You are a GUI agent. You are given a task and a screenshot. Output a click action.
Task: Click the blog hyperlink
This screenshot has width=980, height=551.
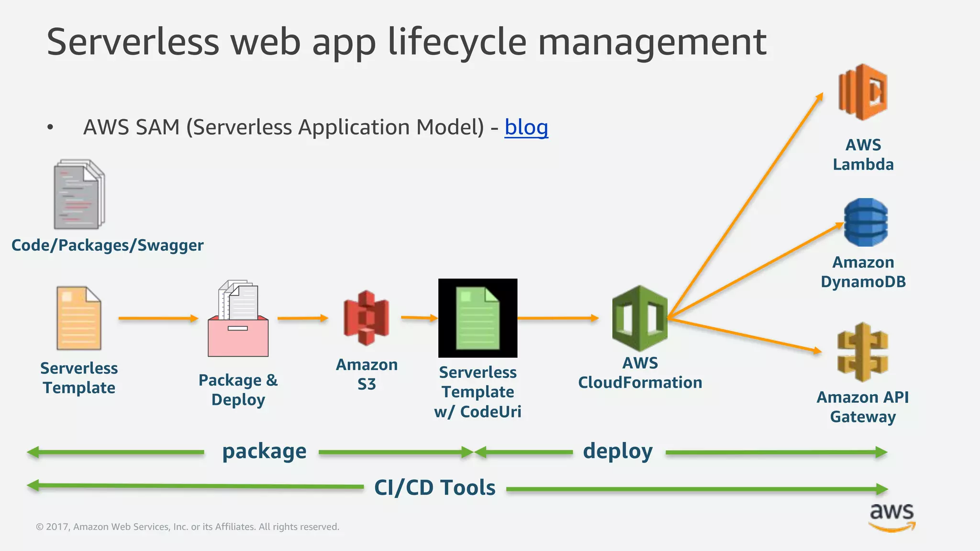526,127
